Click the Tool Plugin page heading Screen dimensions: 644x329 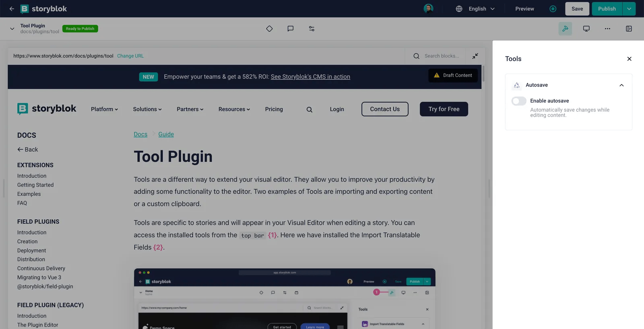(173, 157)
